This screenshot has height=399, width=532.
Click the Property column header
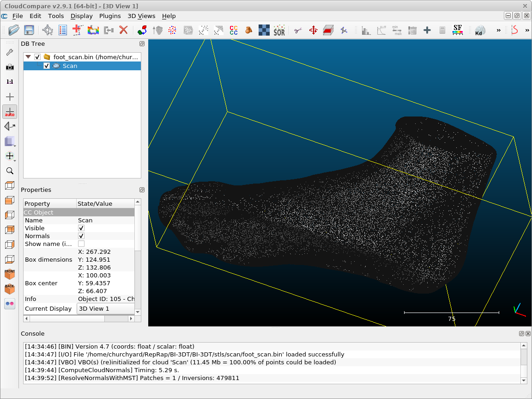coord(50,203)
